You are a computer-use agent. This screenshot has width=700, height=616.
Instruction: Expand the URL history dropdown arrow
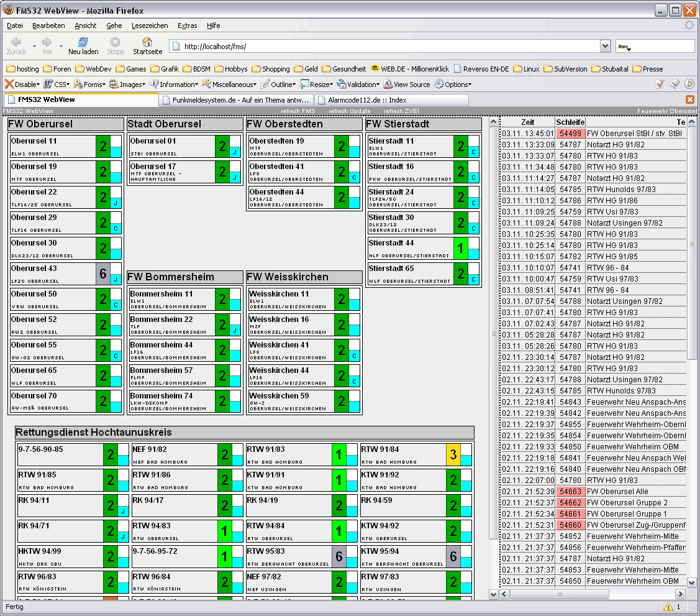coord(605,47)
